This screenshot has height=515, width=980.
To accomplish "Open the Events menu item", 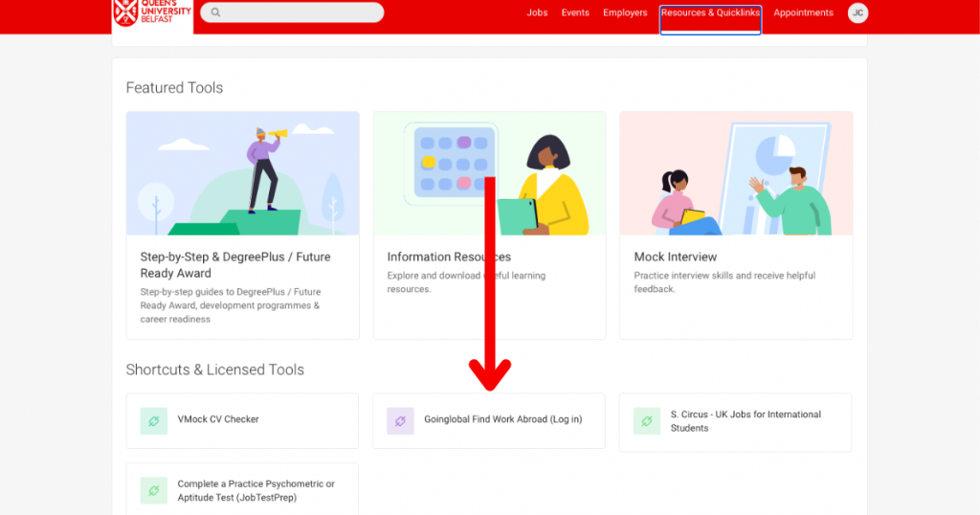I will click(x=575, y=13).
